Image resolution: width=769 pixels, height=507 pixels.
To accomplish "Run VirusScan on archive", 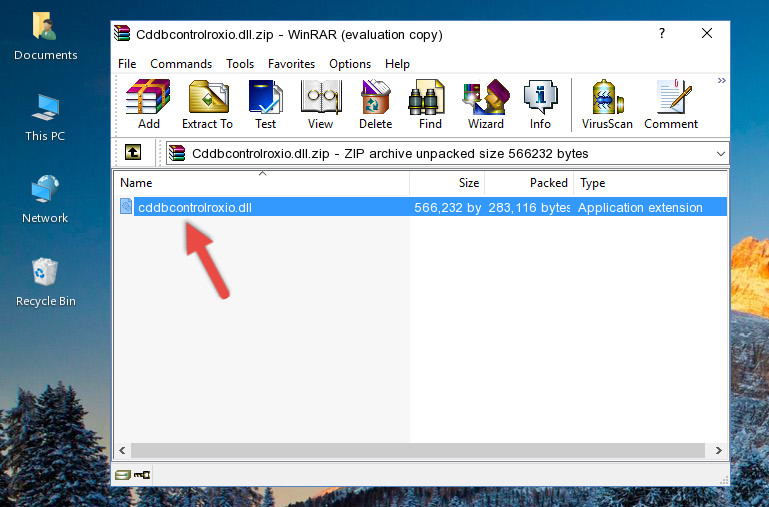I will [x=607, y=104].
